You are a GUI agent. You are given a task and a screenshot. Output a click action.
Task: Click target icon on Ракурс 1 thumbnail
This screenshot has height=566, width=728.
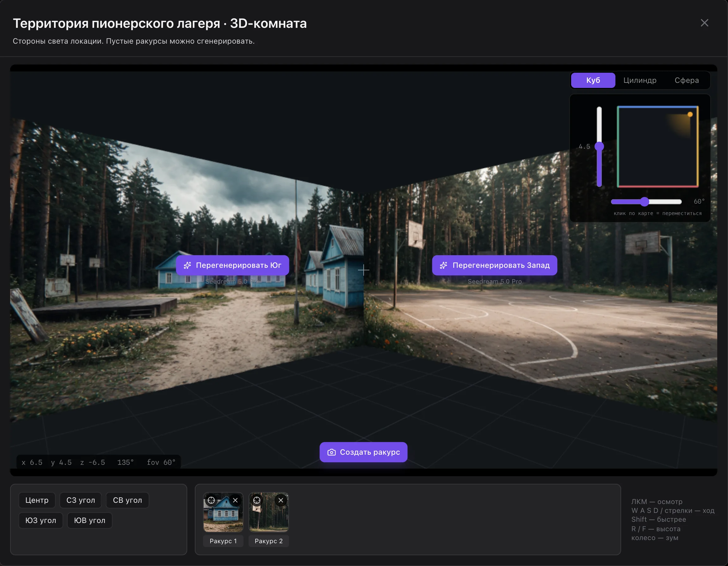click(211, 500)
